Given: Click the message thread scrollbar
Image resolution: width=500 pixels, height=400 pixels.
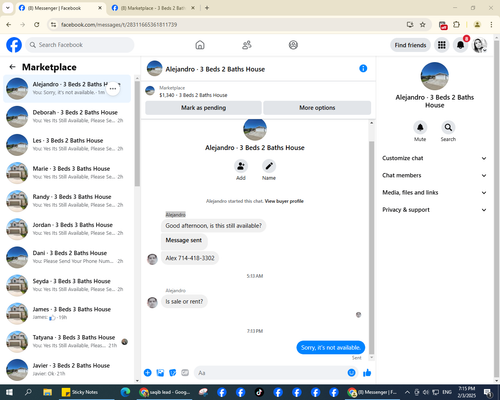Looking at the screenshot, I should pyautogui.click(x=371, y=247).
